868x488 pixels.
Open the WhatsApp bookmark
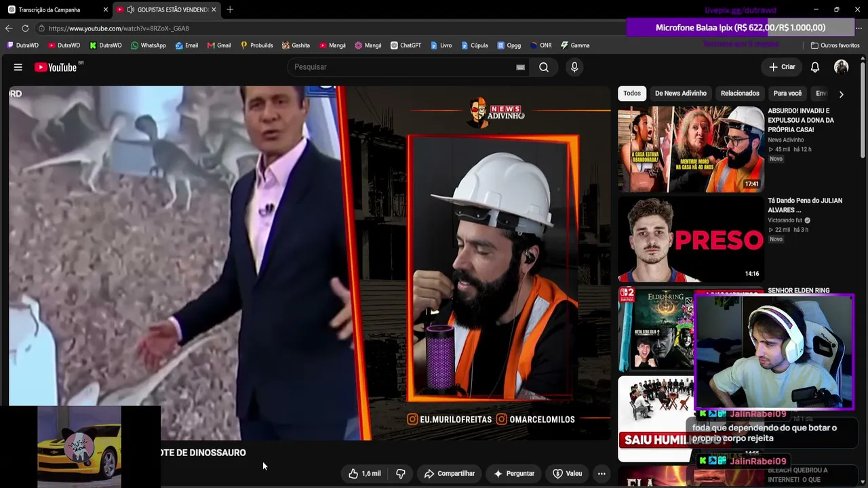click(148, 45)
